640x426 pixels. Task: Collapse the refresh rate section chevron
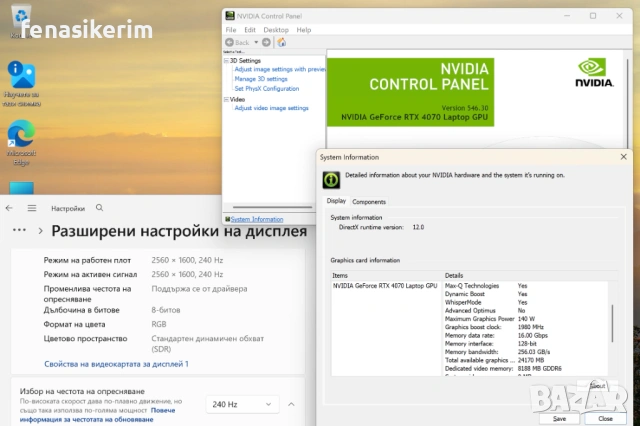coord(291,404)
